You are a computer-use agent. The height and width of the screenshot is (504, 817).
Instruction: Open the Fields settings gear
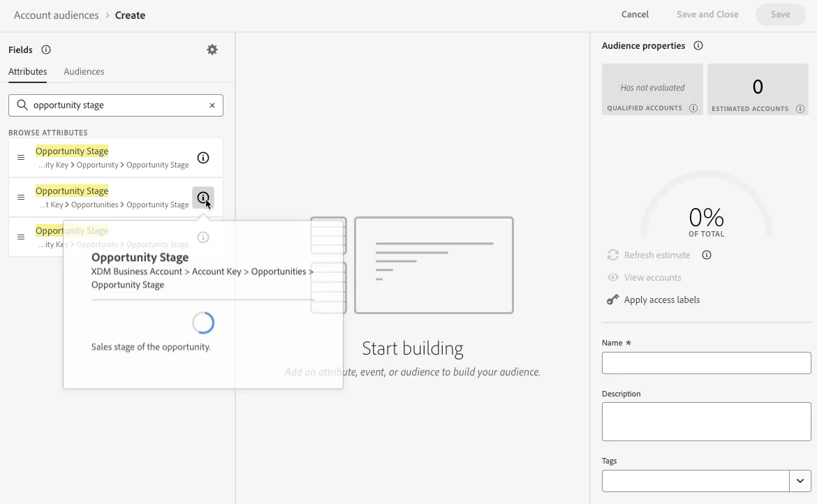212,50
